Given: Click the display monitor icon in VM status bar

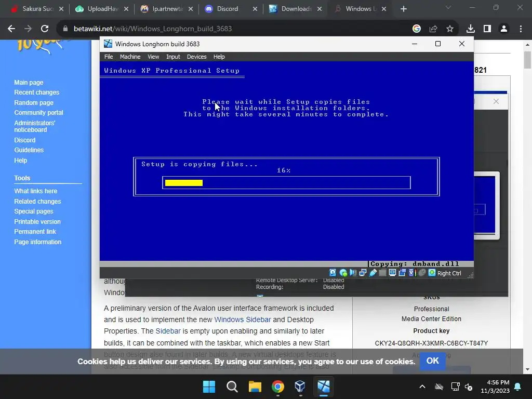Looking at the screenshot, I should pos(392,273).
